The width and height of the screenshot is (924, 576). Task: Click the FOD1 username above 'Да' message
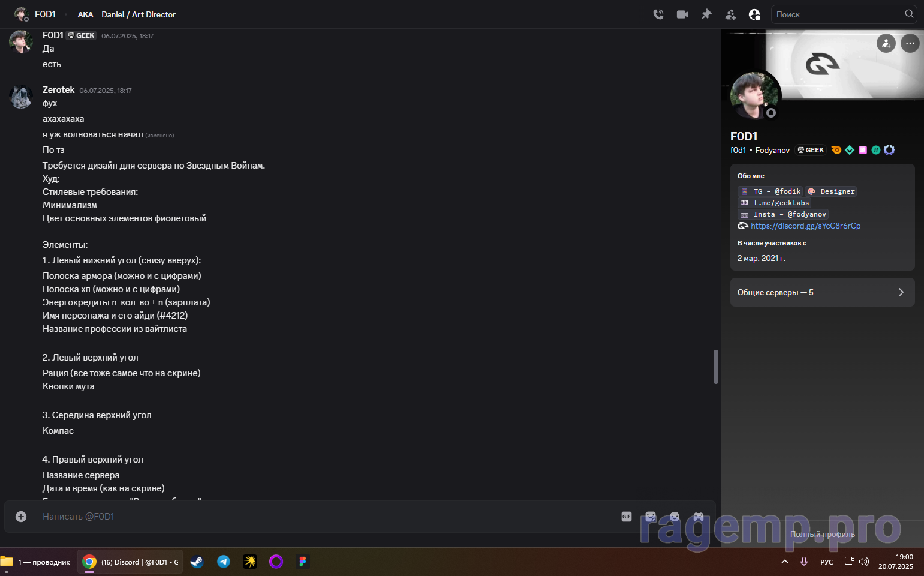pyautogui.click(x=53, y=35)
